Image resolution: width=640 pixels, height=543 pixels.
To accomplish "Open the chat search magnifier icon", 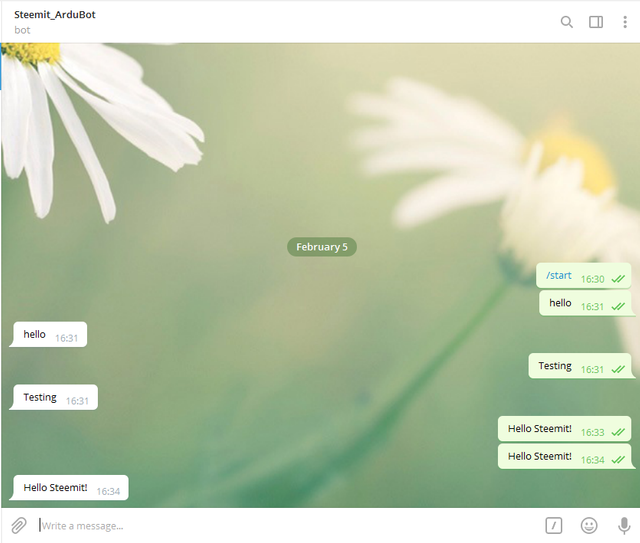I will 567,22.
